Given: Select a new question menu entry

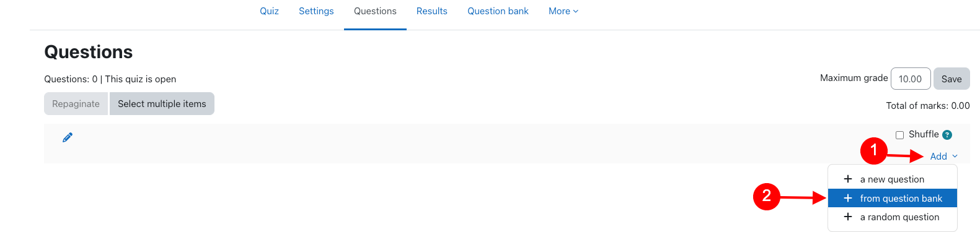Looking at the screenshot, I should pos(893,179).
